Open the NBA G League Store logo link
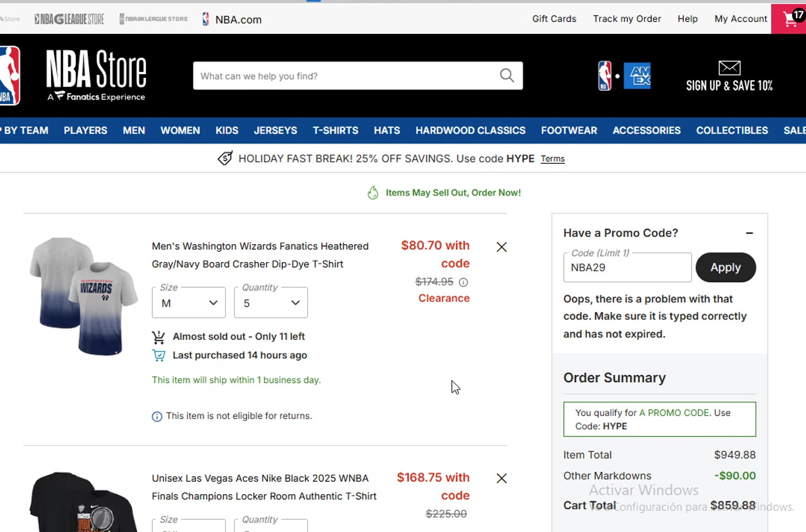 coord(69,19)
